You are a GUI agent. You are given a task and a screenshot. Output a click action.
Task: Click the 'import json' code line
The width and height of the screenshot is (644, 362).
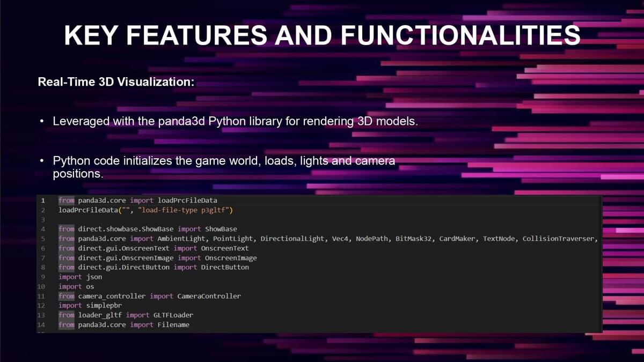click(80, 277)
